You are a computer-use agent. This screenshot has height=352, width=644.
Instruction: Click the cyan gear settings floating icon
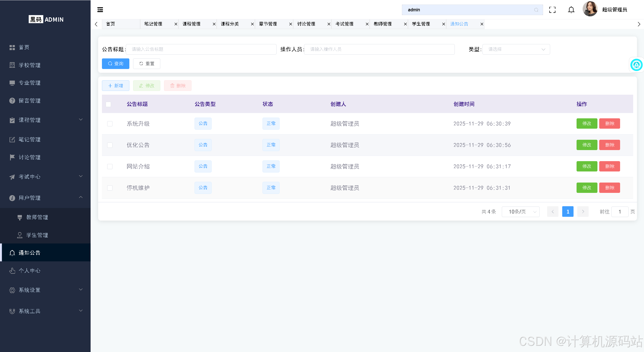tap(636, 65)
